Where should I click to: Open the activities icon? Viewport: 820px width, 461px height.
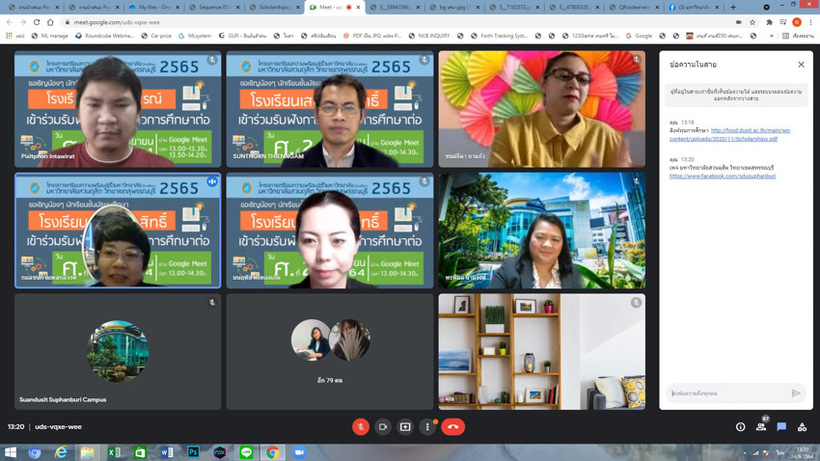coord(804,426)
